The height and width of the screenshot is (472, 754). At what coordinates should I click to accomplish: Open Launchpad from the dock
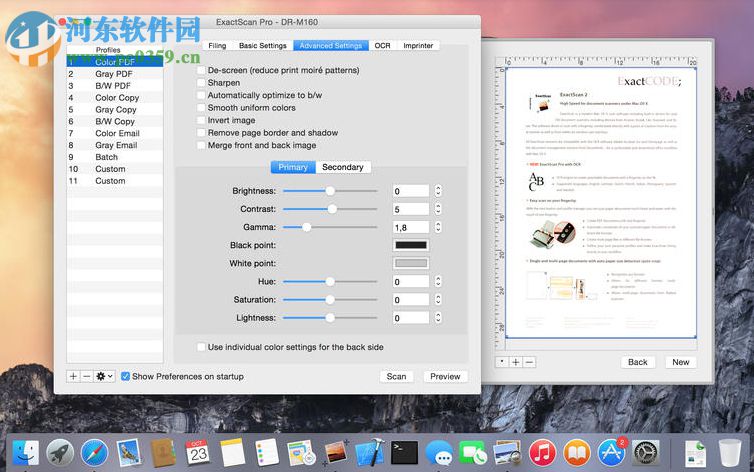[60, 452]
